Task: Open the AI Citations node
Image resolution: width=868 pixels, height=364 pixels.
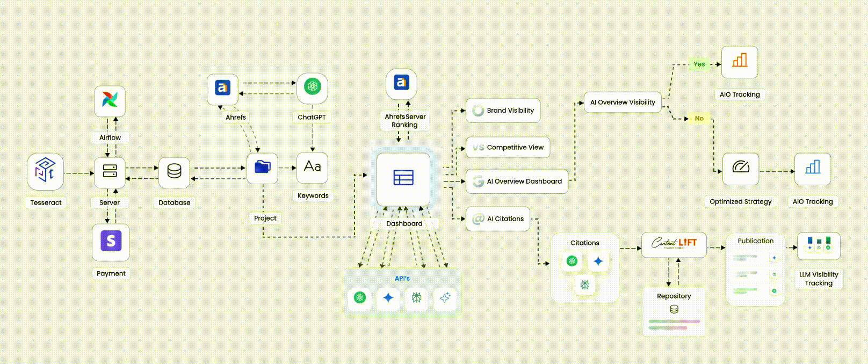Action: [x=498, y=219]
